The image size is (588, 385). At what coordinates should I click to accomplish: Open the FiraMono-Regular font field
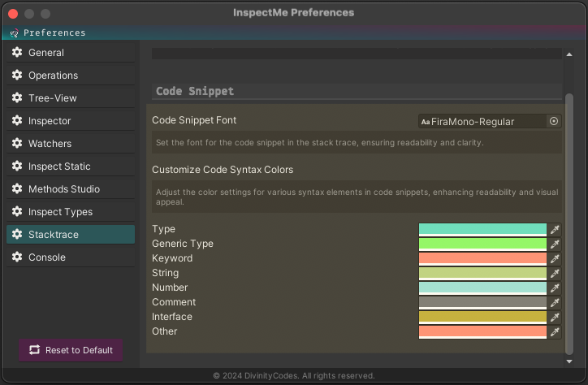[482, 121]
